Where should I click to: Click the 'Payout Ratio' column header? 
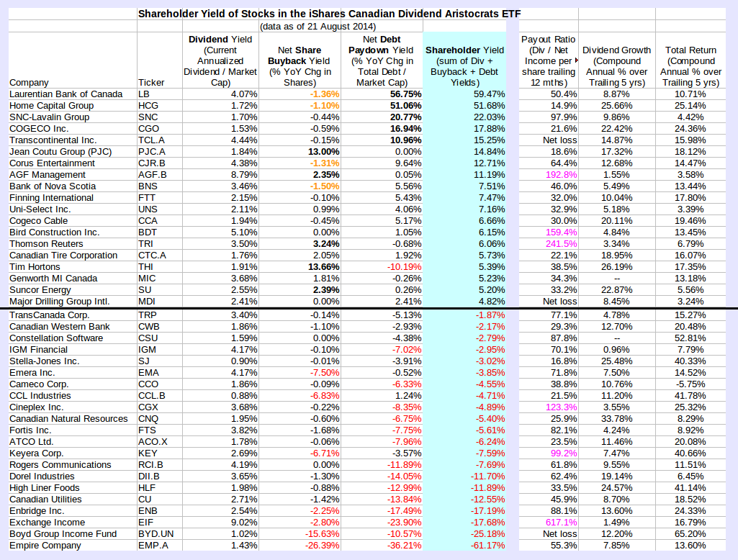tap(549, 60)
